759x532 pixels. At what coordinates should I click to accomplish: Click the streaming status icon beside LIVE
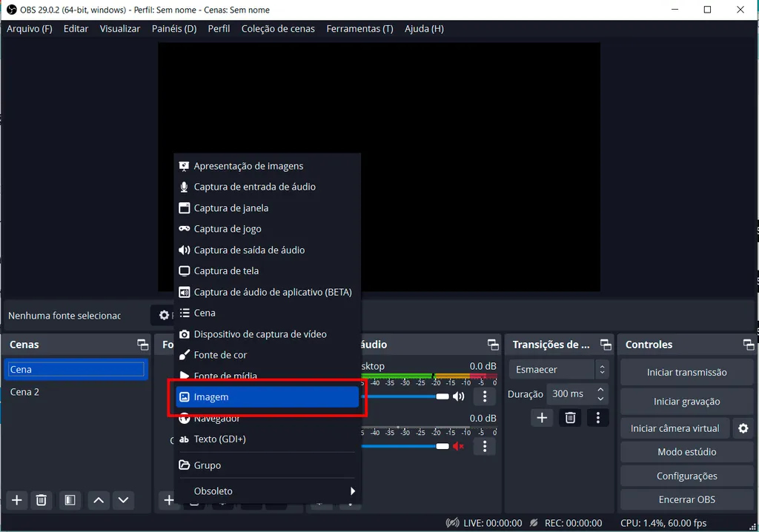[452, 523]
